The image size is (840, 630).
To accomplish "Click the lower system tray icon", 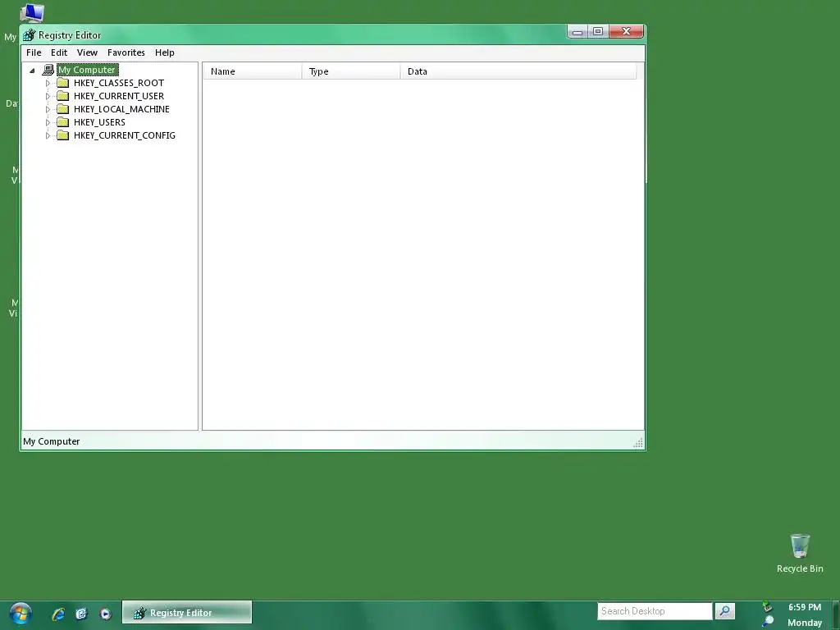I will click(x=768, y=622).
